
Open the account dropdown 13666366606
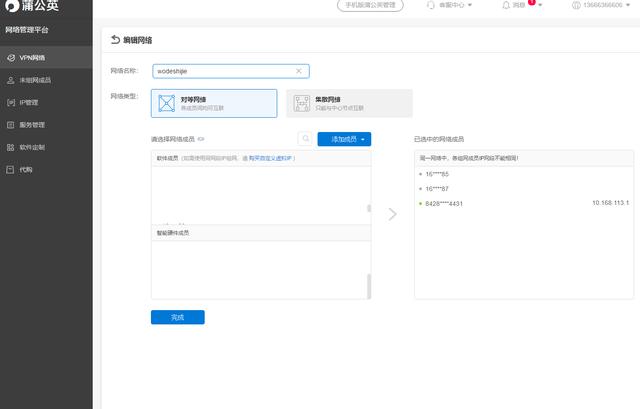(x=601, y=5)
